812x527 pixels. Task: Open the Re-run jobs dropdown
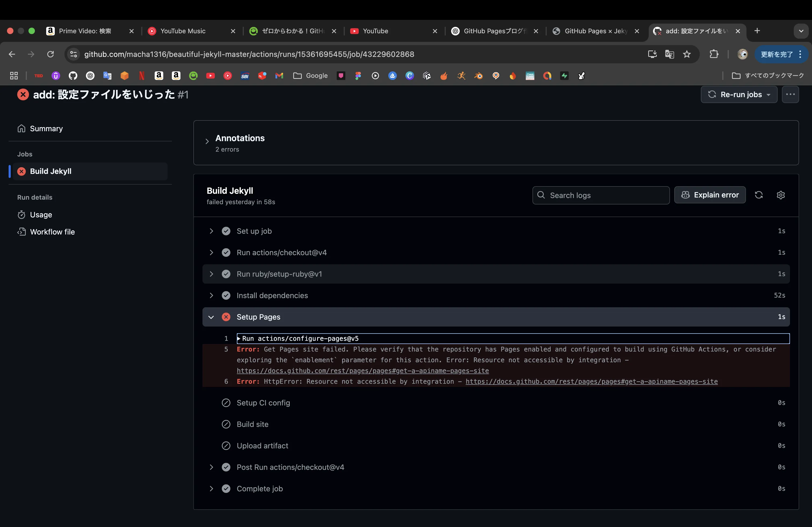(x=739, y=94)
